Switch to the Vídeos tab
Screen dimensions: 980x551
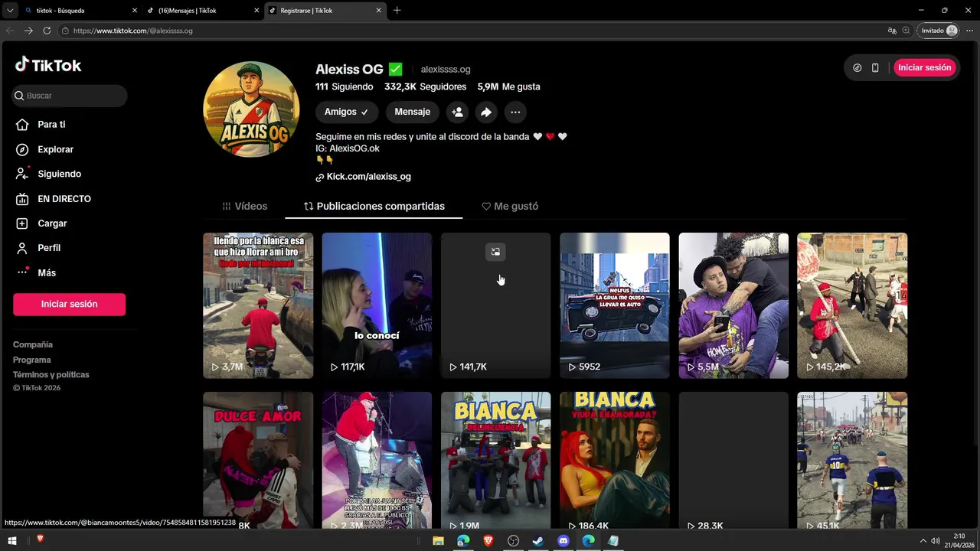point(245,206)
